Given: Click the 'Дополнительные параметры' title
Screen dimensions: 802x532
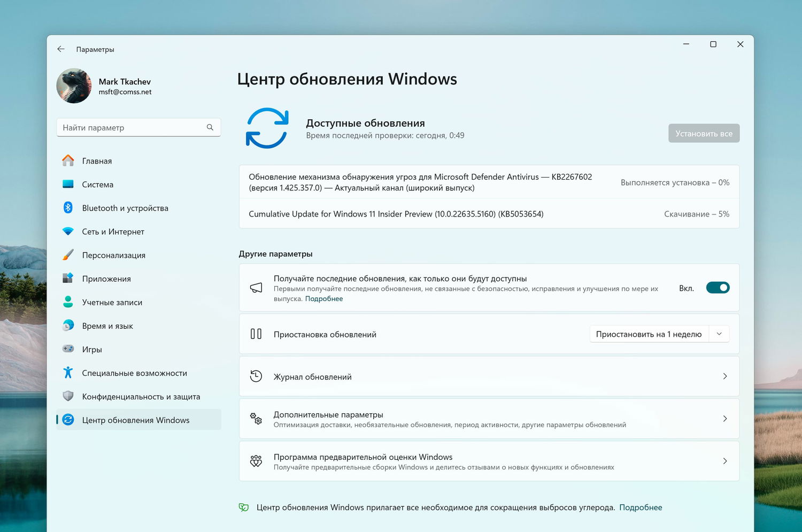Looking at the screenshot, I should pos(328,415).
